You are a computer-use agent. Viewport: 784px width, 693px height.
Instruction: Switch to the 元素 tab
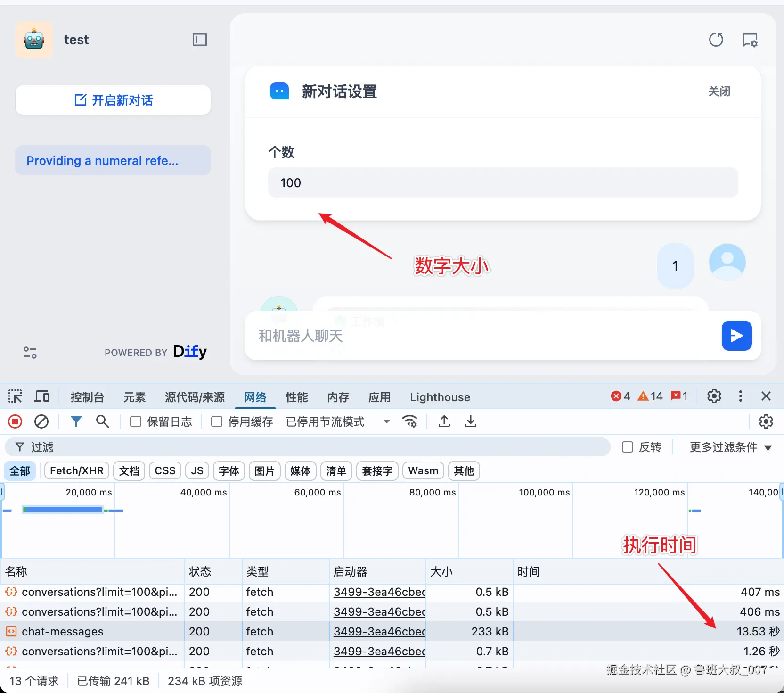click(134, 397)
